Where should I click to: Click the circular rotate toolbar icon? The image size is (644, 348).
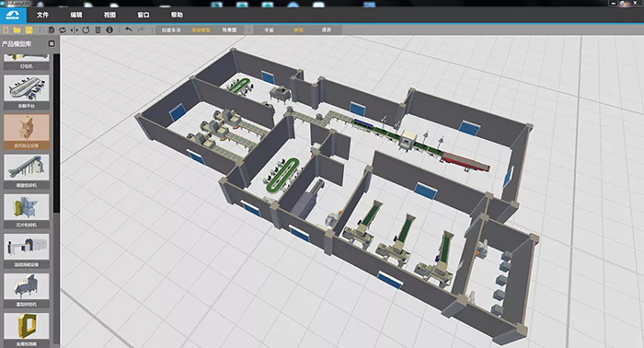[x=86, y=30]
